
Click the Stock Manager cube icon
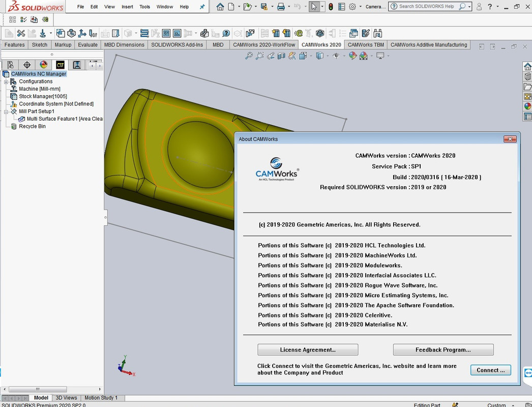[61, 33]
